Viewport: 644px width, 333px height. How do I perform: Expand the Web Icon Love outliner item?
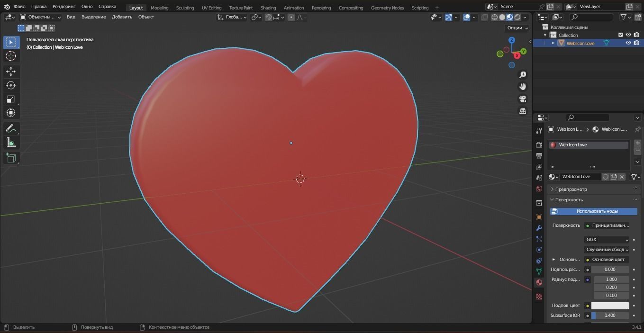[553, 43]
